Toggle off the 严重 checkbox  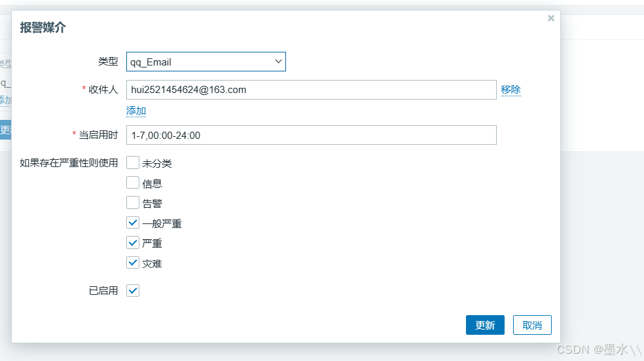(133, 242)
